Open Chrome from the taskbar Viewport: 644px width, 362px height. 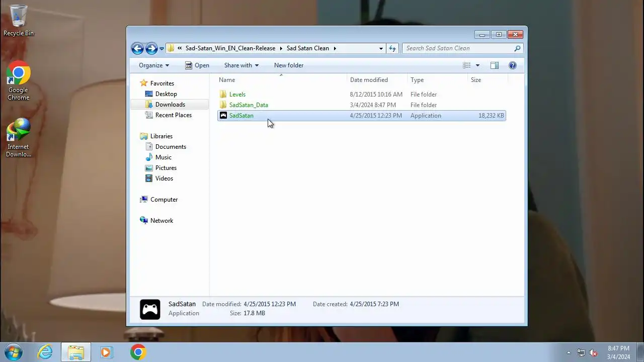138,352
